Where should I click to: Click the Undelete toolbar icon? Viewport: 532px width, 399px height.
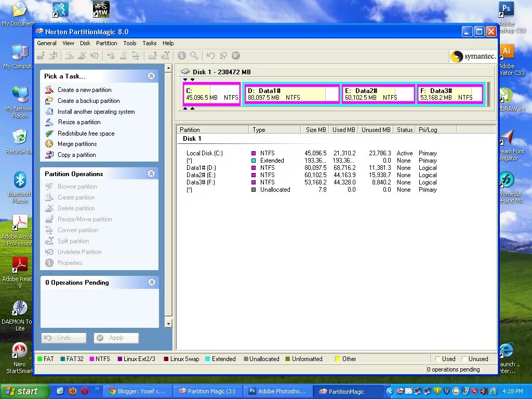95,56
